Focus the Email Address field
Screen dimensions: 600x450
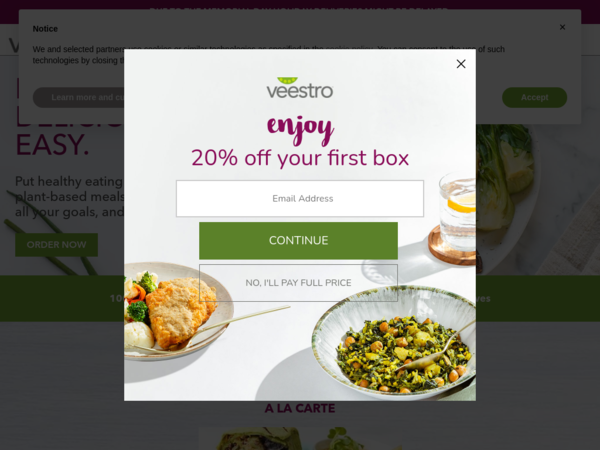[x=300, y=199]
